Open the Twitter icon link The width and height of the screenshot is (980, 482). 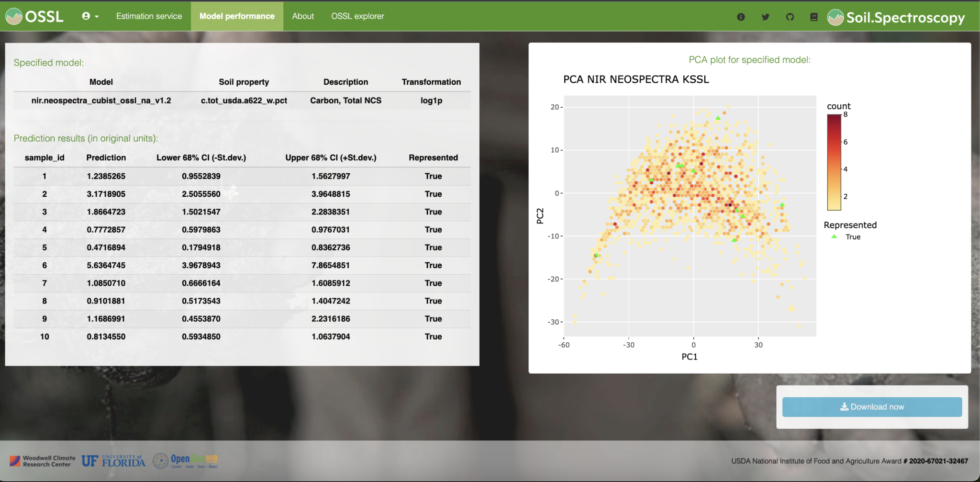point(766,16)
